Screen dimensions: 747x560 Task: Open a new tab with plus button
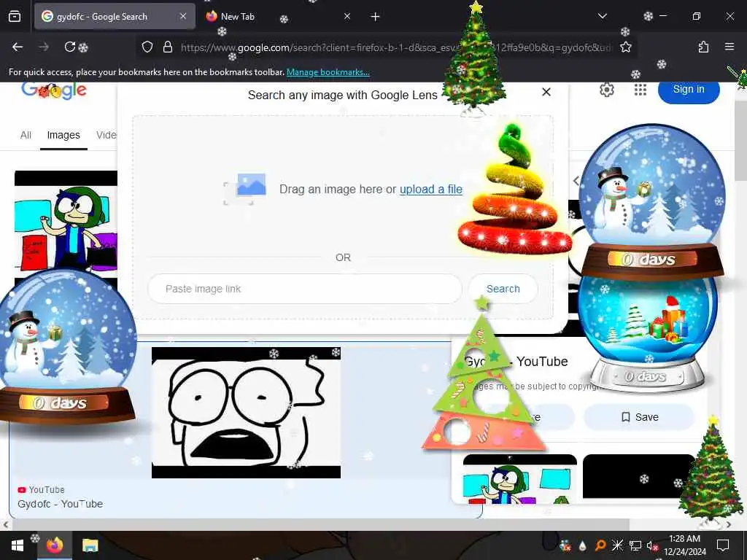click(375, 17)
